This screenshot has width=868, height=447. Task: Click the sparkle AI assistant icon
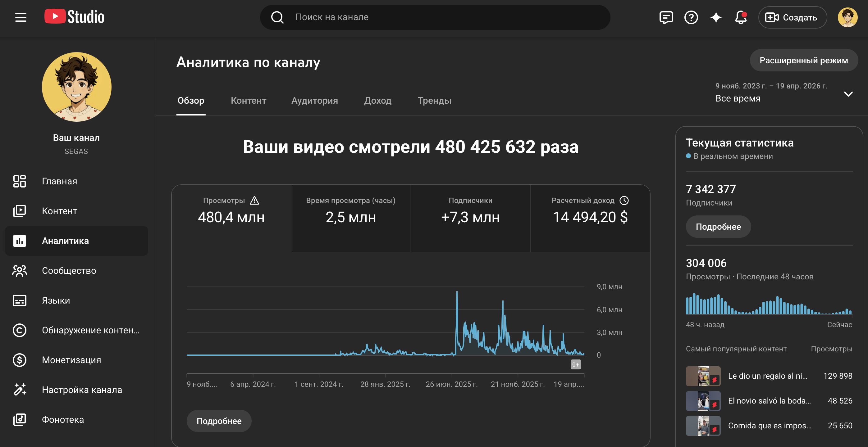coord(716,17)
